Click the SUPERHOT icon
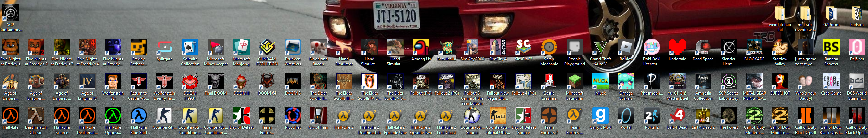Image resolution: width=868 pixels, height=138 pixels. (780, 81)
